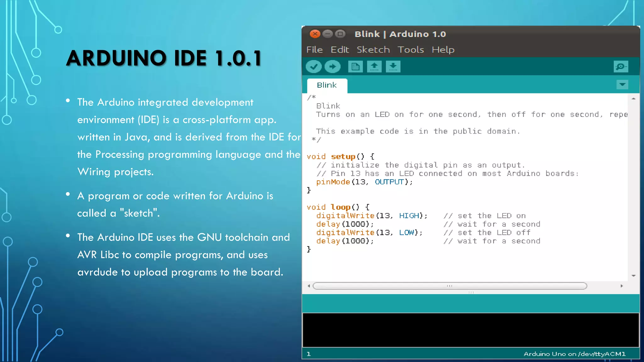Minimize the Arduino window

pyautogui.click(x=328, y=34)
